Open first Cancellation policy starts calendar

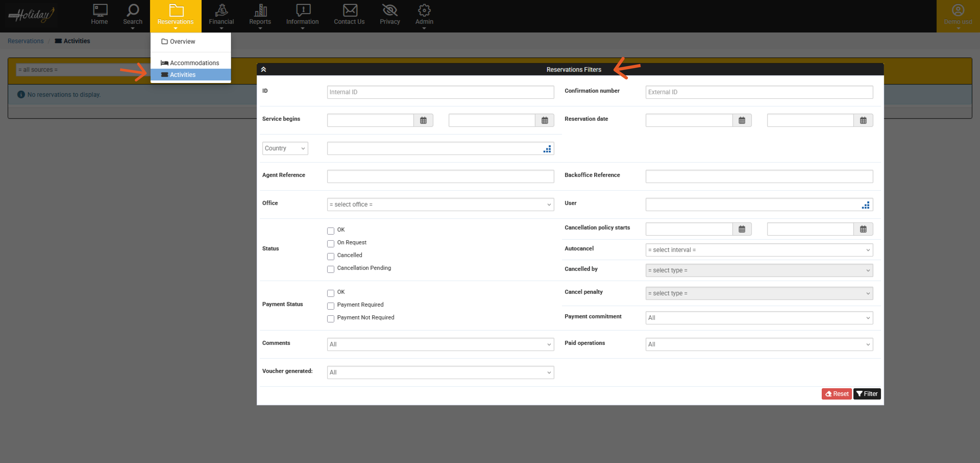(x=742, y=229)
